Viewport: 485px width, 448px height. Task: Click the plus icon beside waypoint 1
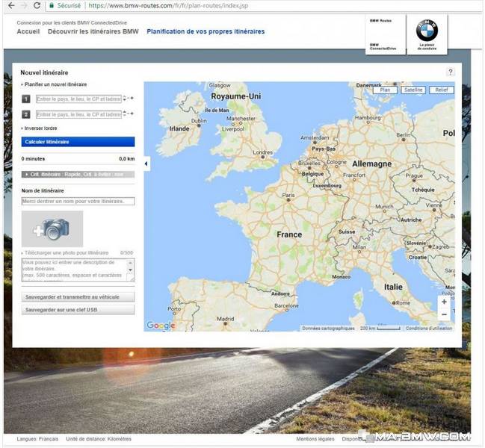coord(132,99)
